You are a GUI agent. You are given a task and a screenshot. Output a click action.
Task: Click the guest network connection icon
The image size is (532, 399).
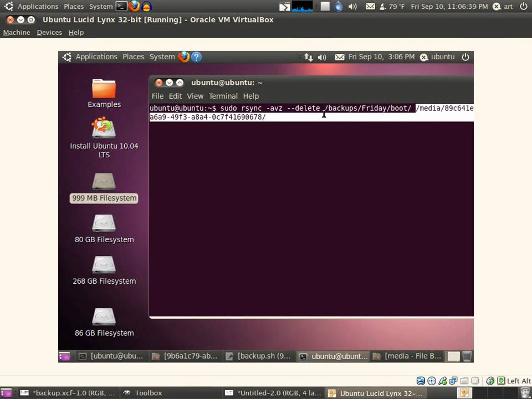(x=308, y=57)
